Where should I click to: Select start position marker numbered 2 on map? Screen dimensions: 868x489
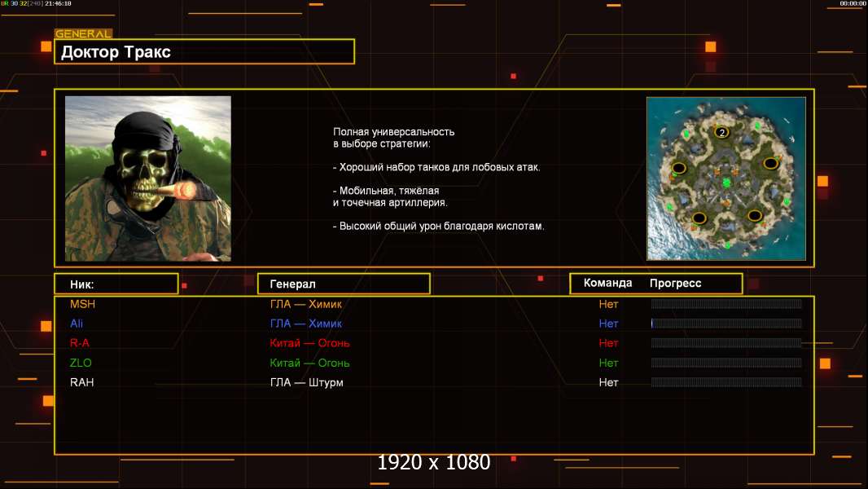pos(721,132)
